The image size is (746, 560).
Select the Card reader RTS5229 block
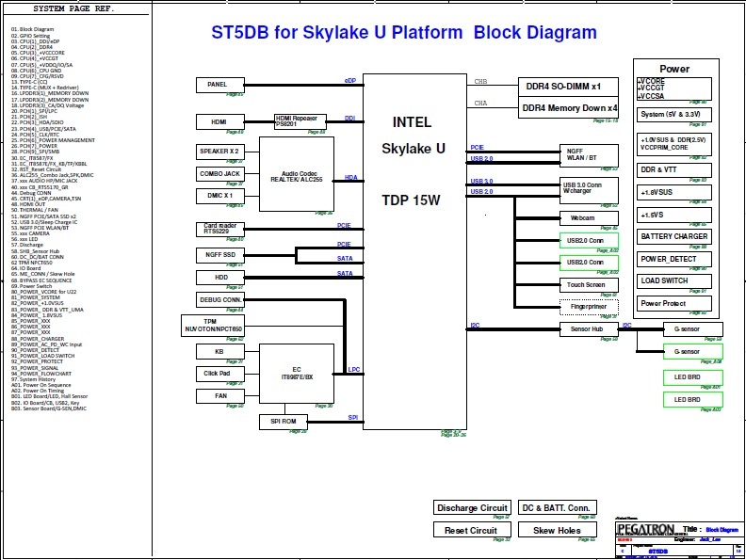click(x=220, y=229)
